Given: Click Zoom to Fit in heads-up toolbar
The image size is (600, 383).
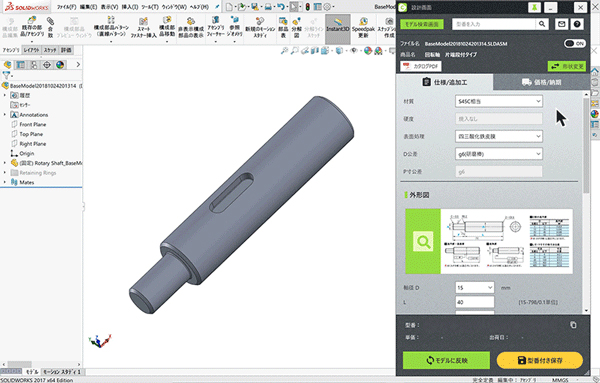Looking at the screenshot, I should coord(284,51).
